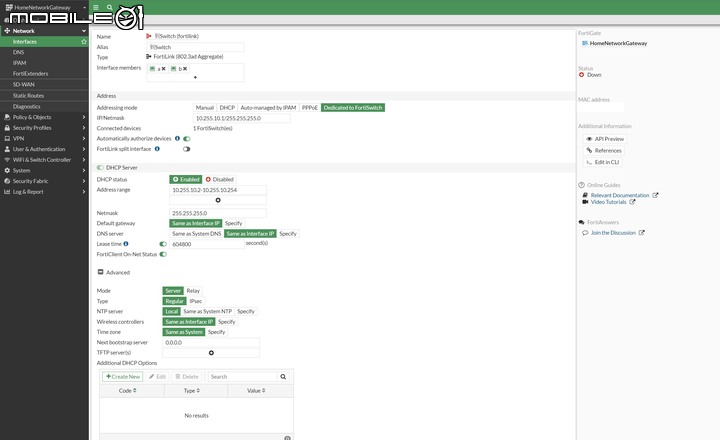Open IPAM under Network
This screenshot has height=440, width=720.
pos(44,63)
